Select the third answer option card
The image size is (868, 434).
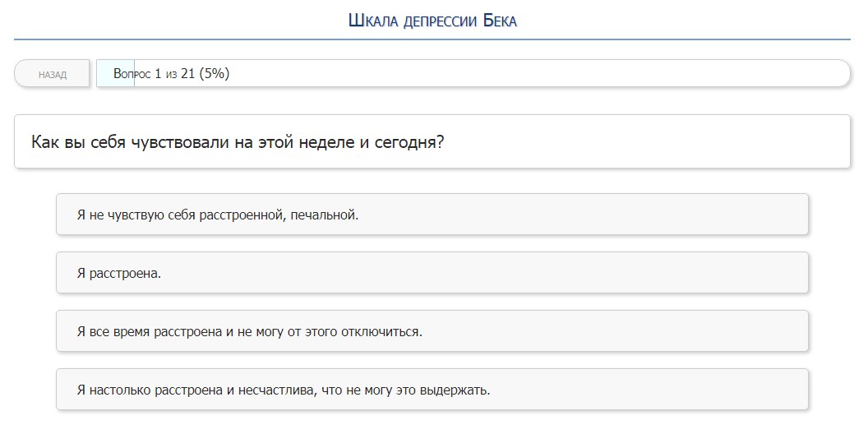click(x=432, y=331)
